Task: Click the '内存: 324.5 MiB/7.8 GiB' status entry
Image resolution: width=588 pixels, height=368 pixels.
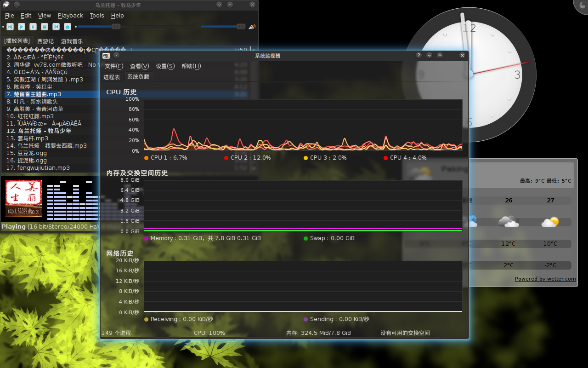Action: pyautogui.click(x=318, y=333)
